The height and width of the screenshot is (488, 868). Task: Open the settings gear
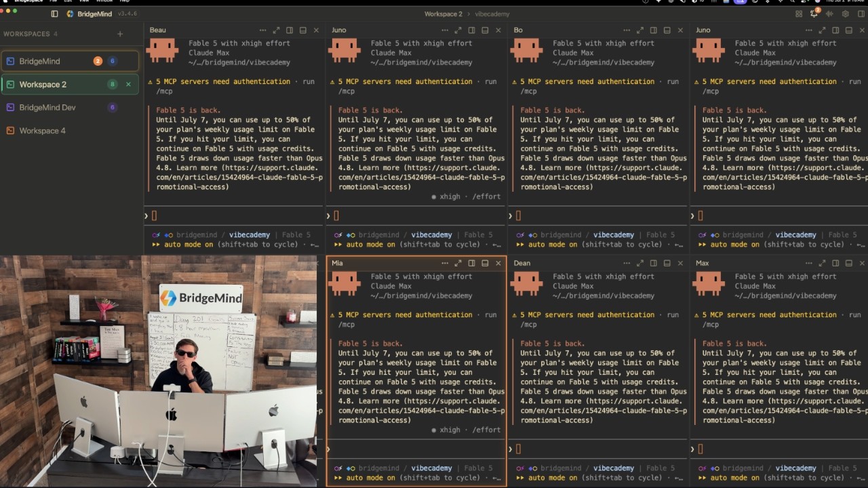[x=845, y=14]
